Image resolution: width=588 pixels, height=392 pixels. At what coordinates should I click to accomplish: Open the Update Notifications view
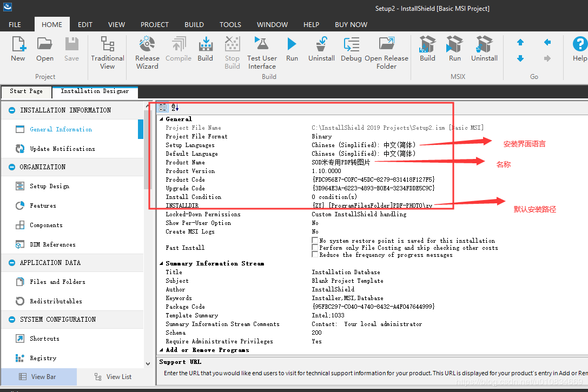62,149
